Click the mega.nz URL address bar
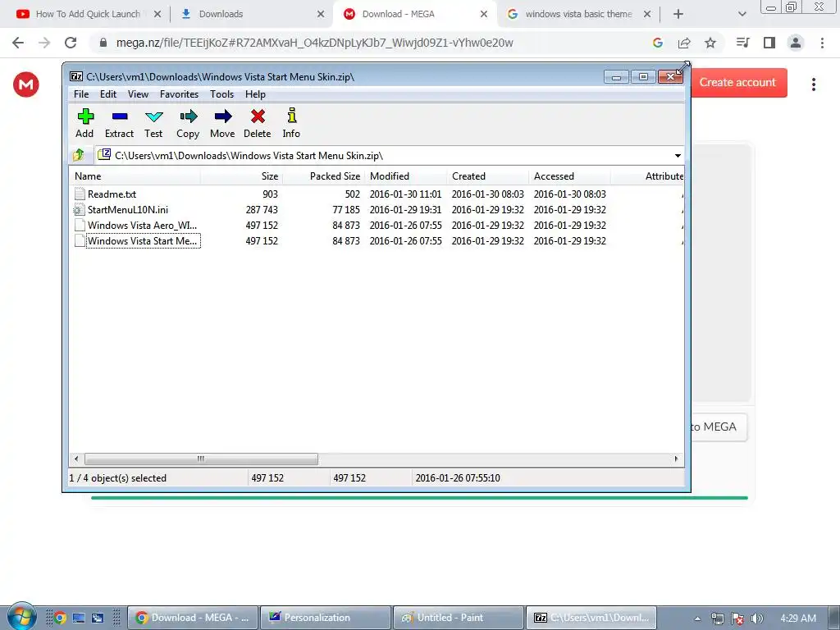Viewport: 840px width, 630px height. click(314, 43)
